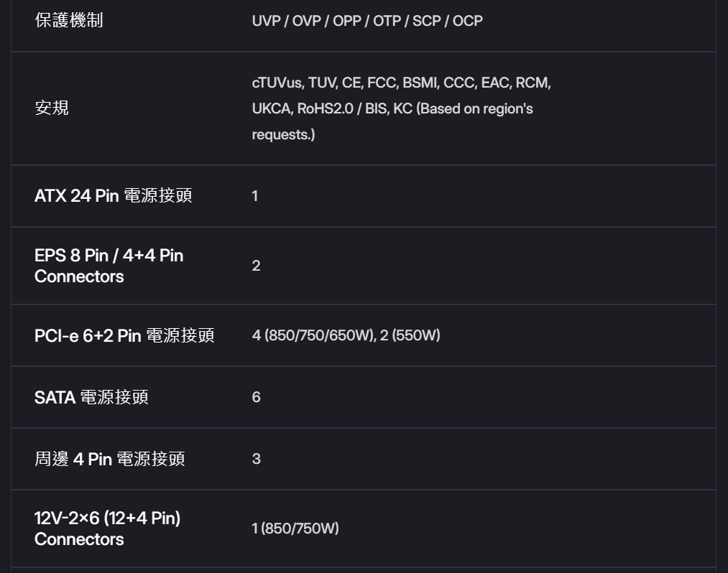This screenshot has height=573, width=728.
Task: Click the OCP text in protection row
Action: coord(467,21)
